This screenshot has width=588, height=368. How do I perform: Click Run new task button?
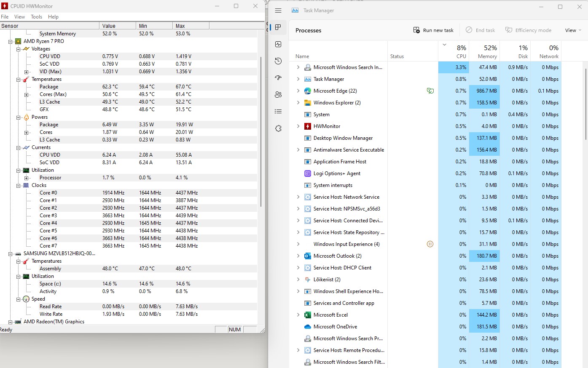tap(433, 30)
